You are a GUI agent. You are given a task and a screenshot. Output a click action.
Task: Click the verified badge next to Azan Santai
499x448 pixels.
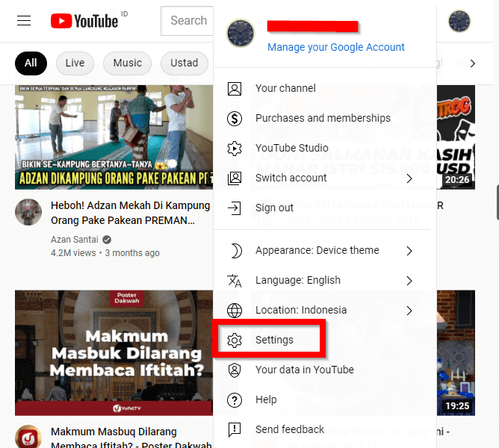click(107, 240)
